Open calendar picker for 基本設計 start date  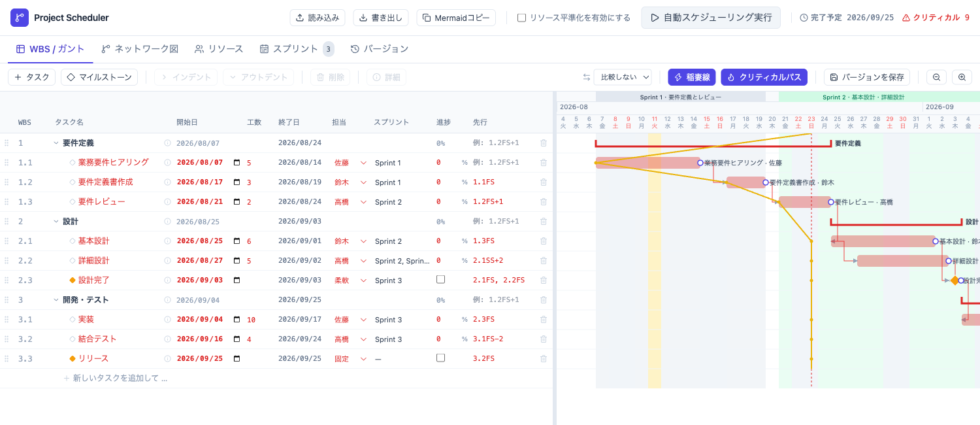237,241
